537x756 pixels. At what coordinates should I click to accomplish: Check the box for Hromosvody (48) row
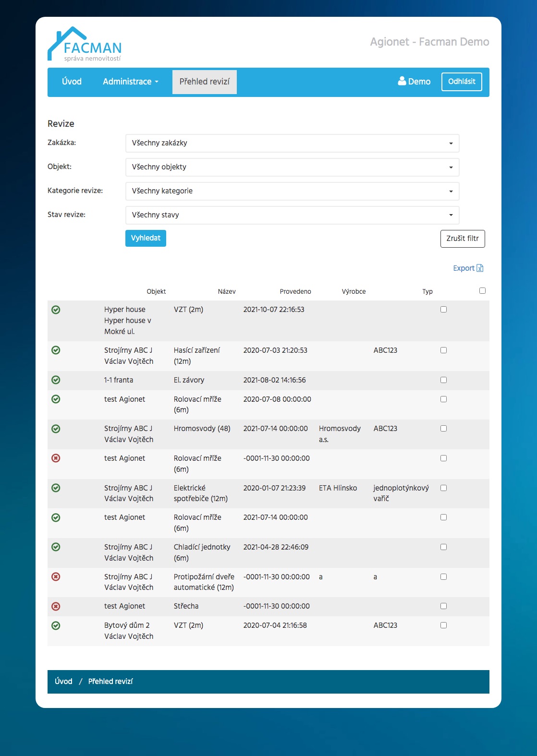tap(443, 429)
